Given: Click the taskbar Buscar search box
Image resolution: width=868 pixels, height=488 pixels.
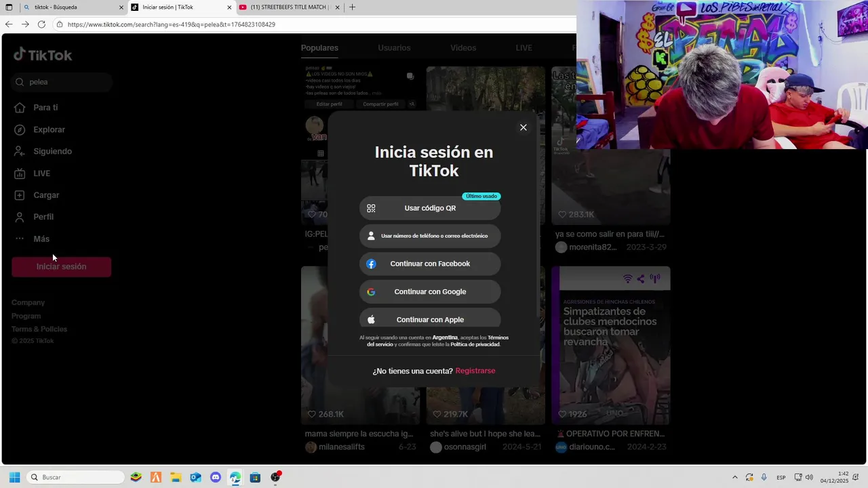Looking at the screenshot, I should point(75,477).
